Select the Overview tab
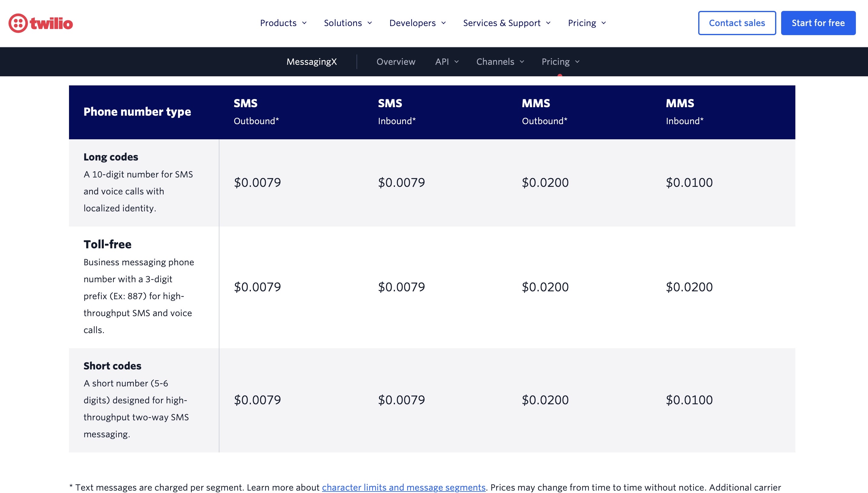 point(396,62)
